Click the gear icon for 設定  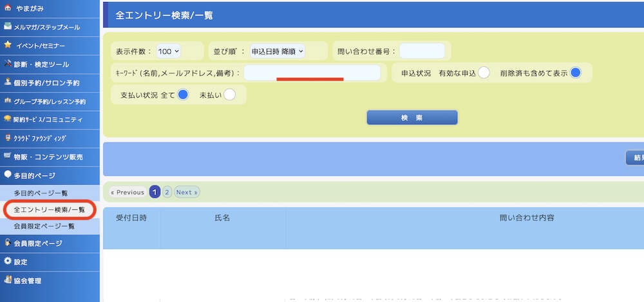pos(8,261)
